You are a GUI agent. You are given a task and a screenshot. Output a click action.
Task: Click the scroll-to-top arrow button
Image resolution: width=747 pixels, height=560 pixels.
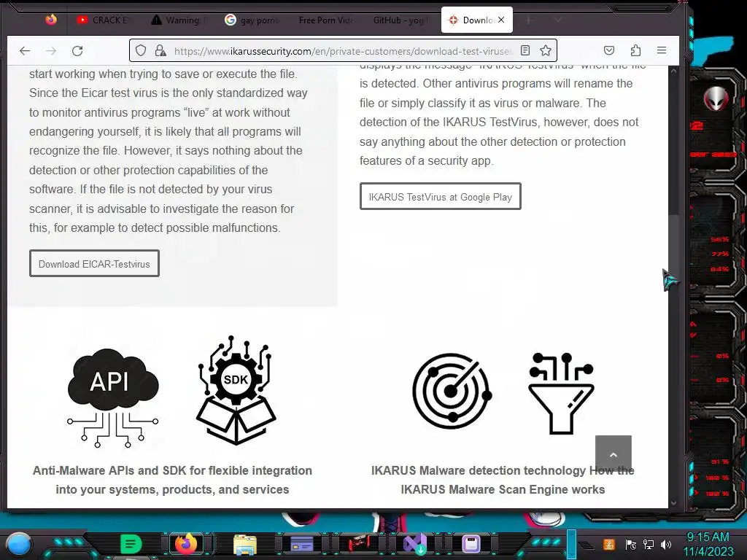[x=613, y=454]
